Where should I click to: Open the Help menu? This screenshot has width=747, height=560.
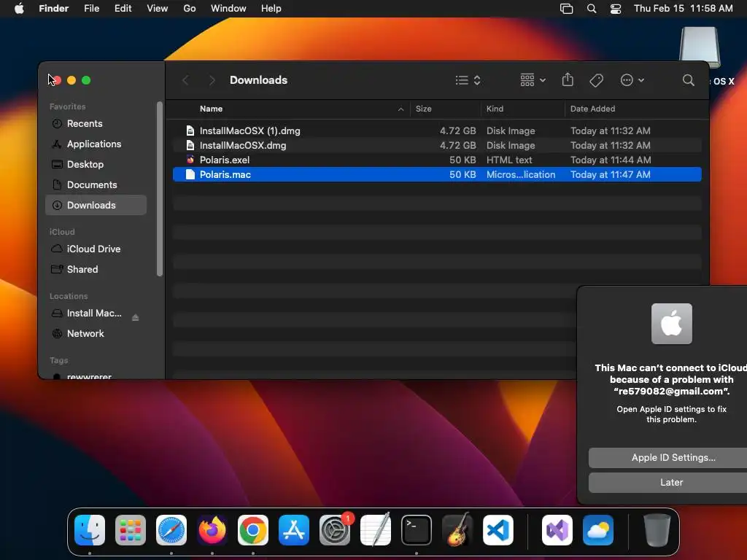[x=271, y=9]
